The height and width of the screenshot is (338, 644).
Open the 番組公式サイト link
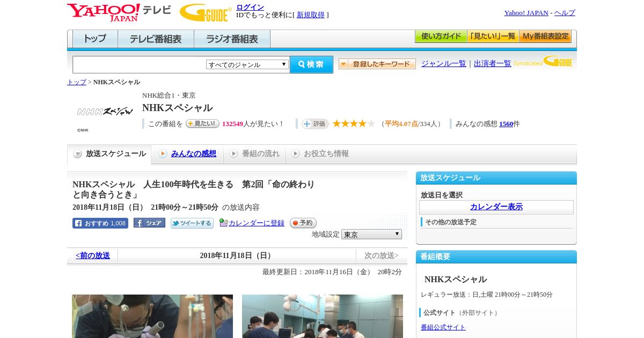point(443,327)
